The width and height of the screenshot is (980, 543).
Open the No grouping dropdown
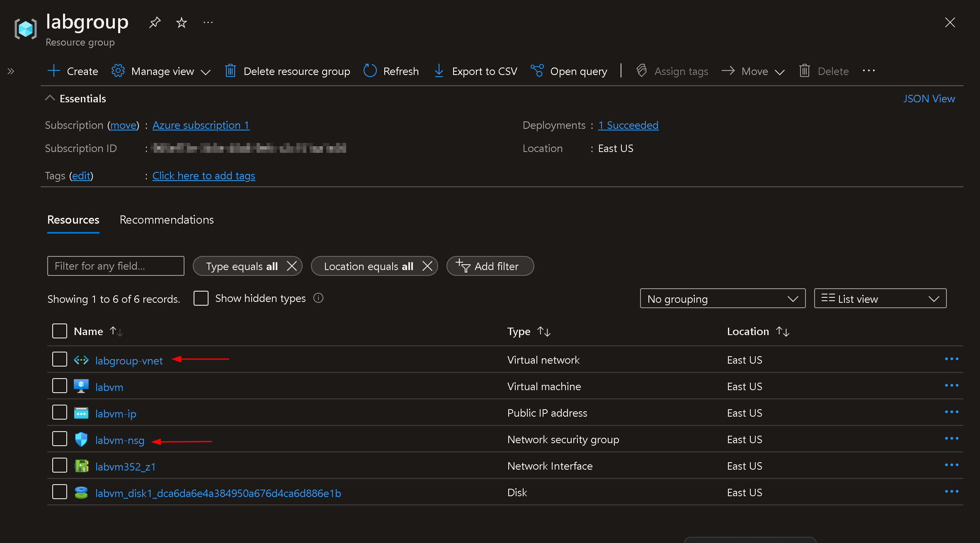click(x=723, y=299)
